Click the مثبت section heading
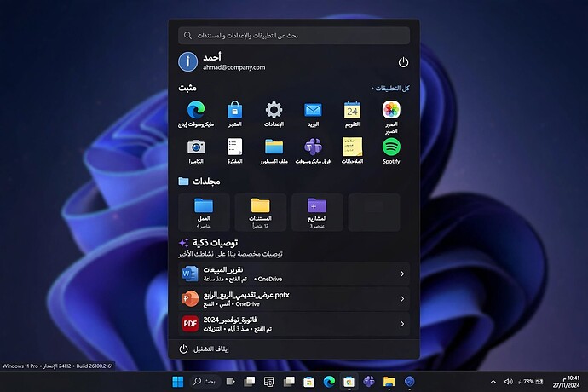 tap(187, 88)
